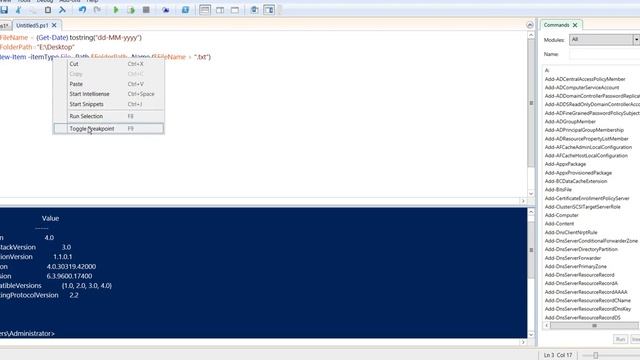Screen dimensions: 640x360
Task: Select Add-DnsClientNrptRule command
Action: tap(571, 232)
